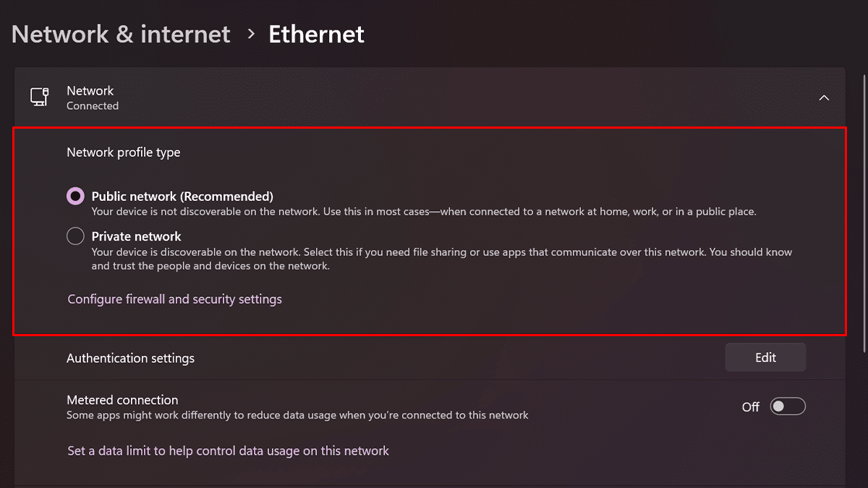Click the Ethernet adapter icon beside Network
This screenshot has height=488, width=868.
click(39, 98)
